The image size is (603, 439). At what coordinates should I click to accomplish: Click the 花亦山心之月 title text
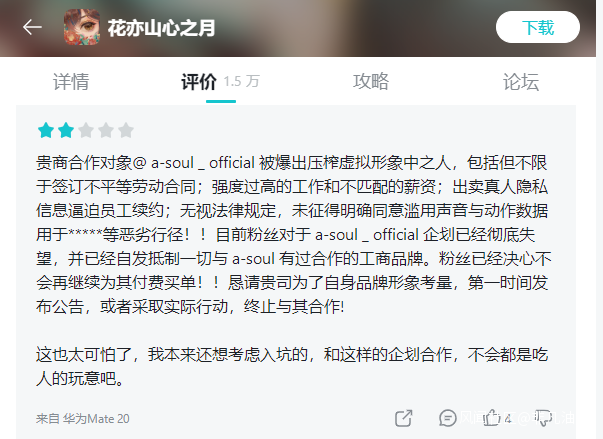point(161,28)
